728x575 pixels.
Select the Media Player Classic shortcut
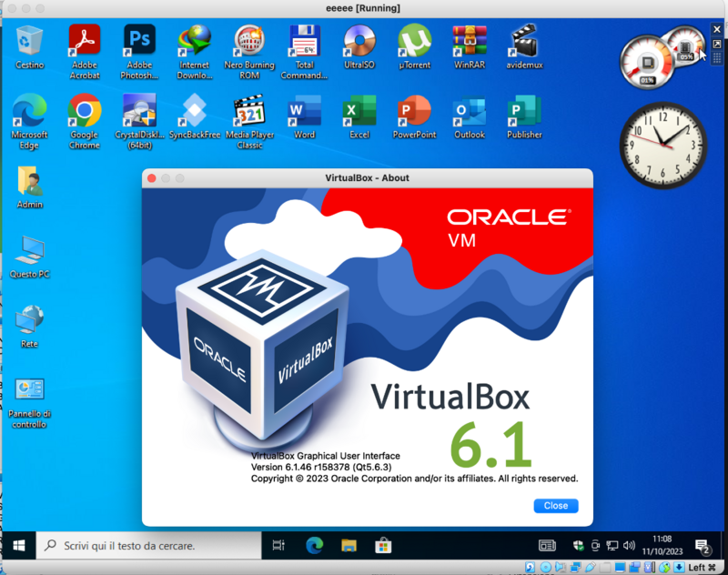(x=249, y=122)
